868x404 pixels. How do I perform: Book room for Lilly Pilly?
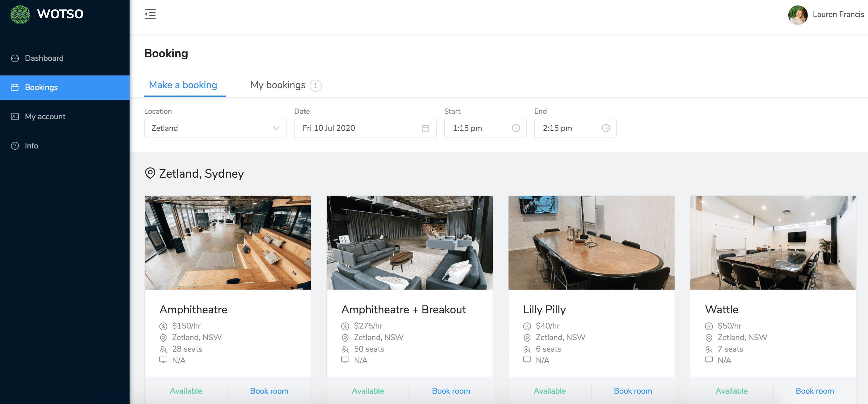pyautogui.click(x=633, y=391)
